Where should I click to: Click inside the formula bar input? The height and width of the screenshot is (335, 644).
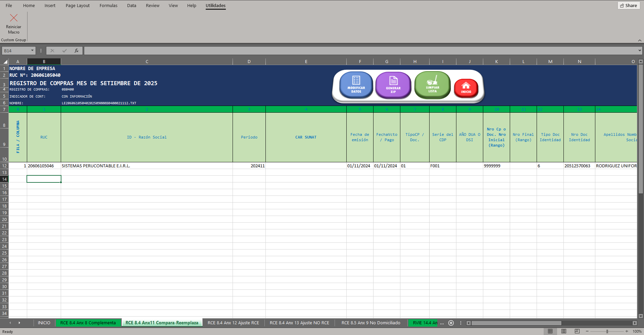(x=361, y=51)
